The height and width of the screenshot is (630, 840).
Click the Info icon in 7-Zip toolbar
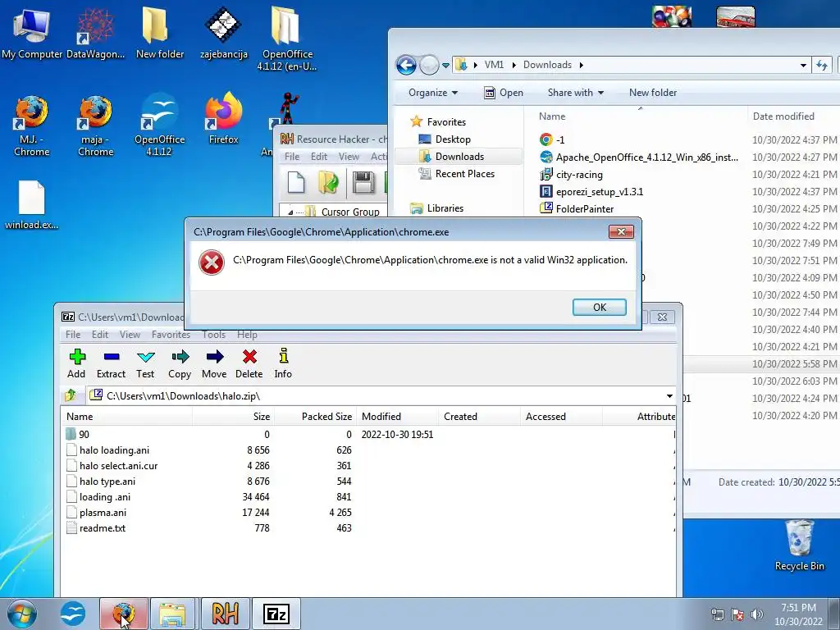tap(283, 363)
